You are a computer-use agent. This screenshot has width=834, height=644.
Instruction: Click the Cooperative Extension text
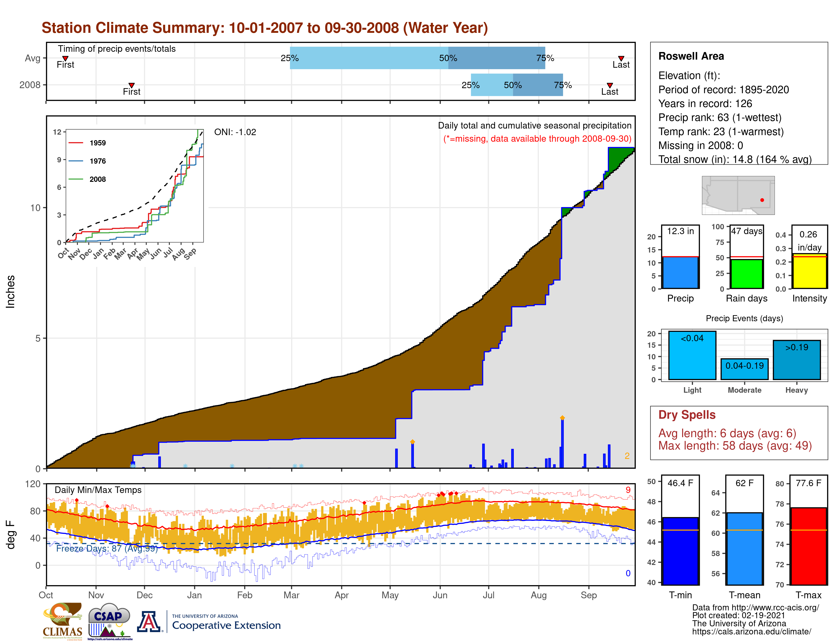click(x=226, y=625)
